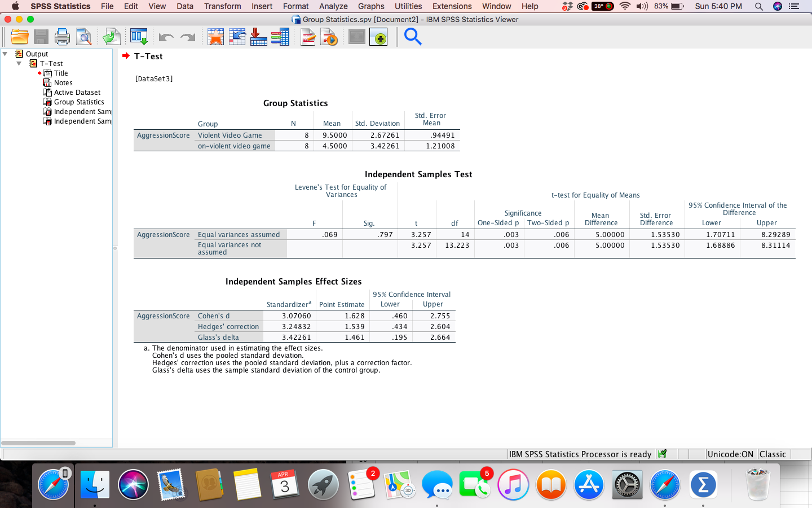Click the Go to Case toolbar icon
The image size is (812, 508).
coord(237,37)
